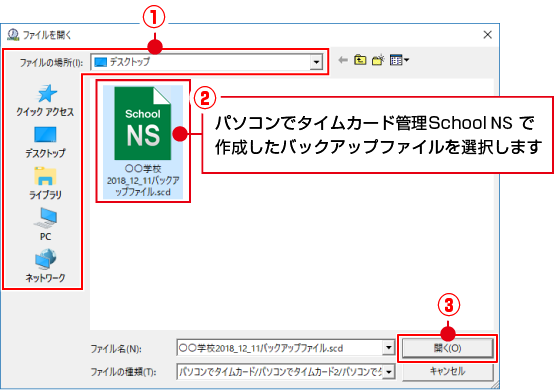
Task: Open Libraries from the sidebar
Action: coord(45,183)
